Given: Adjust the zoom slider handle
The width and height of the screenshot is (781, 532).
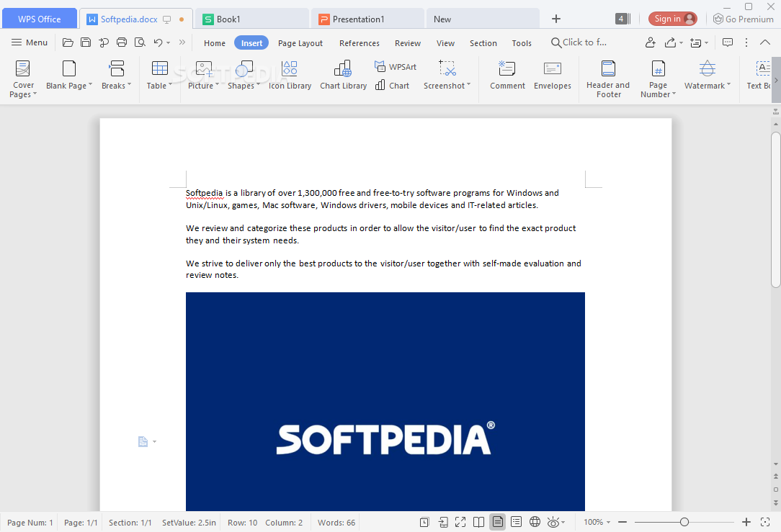Looking at the screenshot, I should (x=684, y=521).
